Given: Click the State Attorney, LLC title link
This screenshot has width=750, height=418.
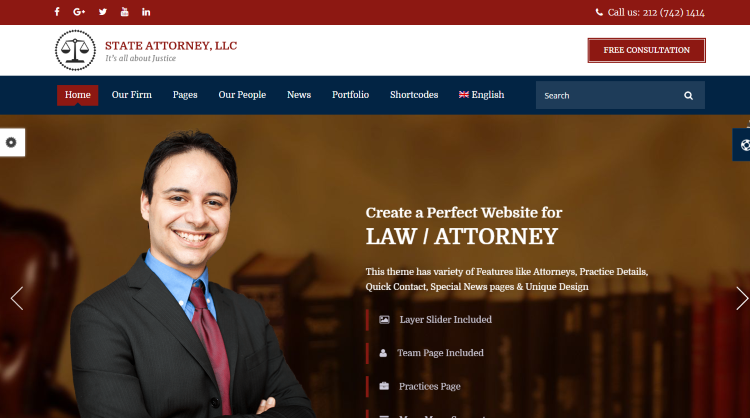Looking at the screenshot, I should 171,46.
